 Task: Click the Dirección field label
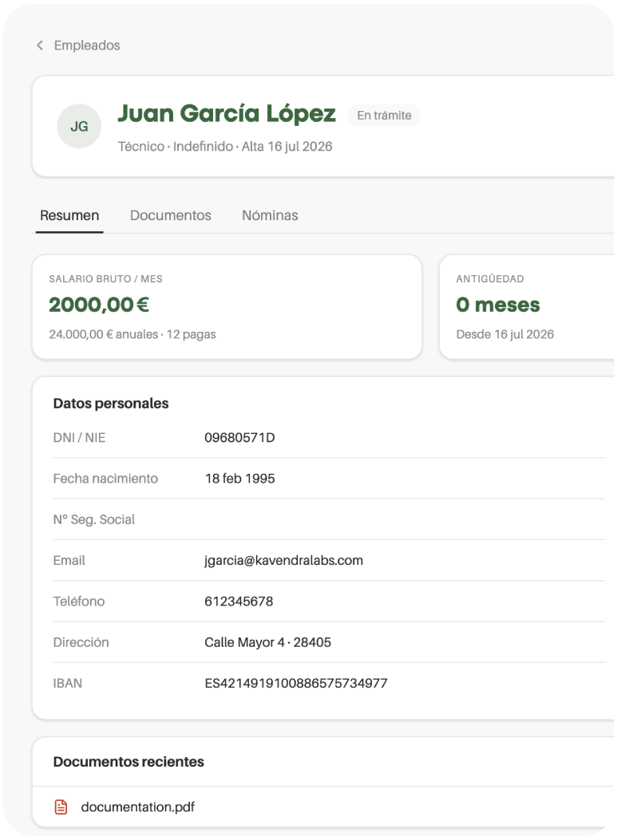point(81,642)
